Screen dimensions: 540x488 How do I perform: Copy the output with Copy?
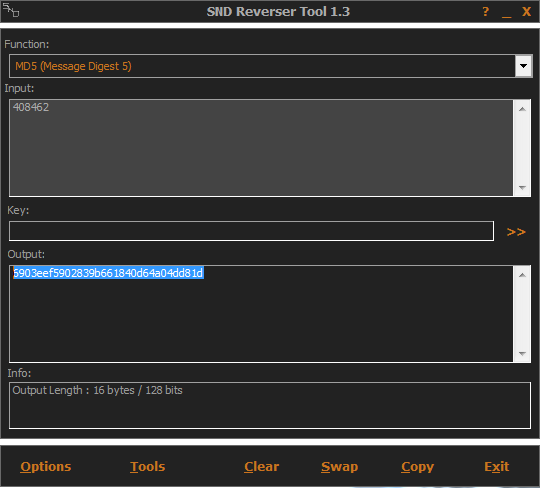(x=417, y=467)
